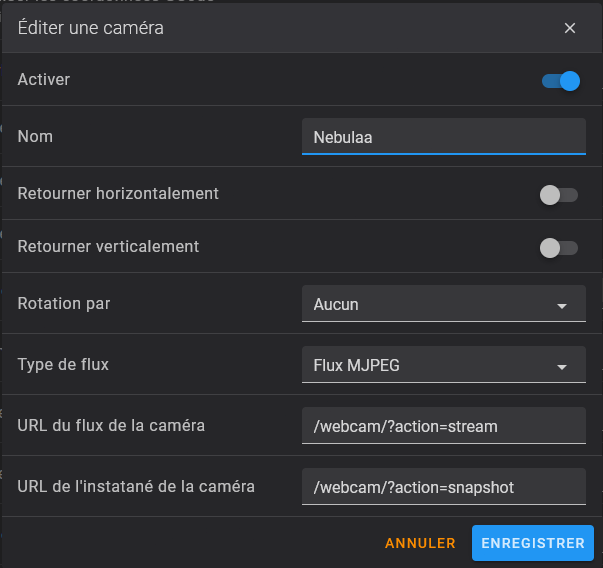Screen dimensions: 603x568
Task: Focus the Nom field containing Nebulaa
Action: click(443, 137)
